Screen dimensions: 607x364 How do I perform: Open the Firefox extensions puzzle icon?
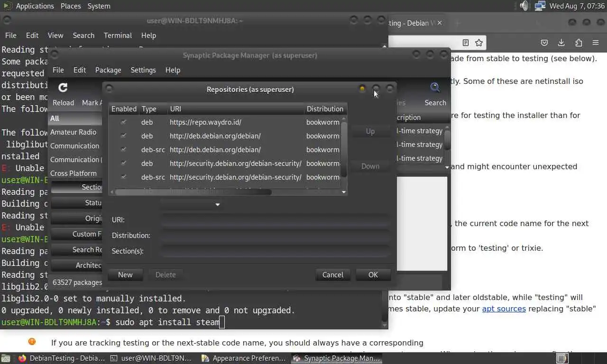click(579, 43)
